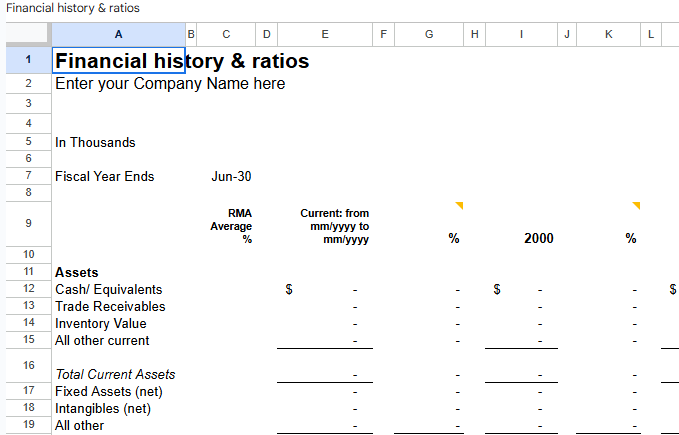The width and height of the screenshot is (679, 435).
Task: Select the 'Jun-30' fiscal year cell
Action: click(231, 177)
